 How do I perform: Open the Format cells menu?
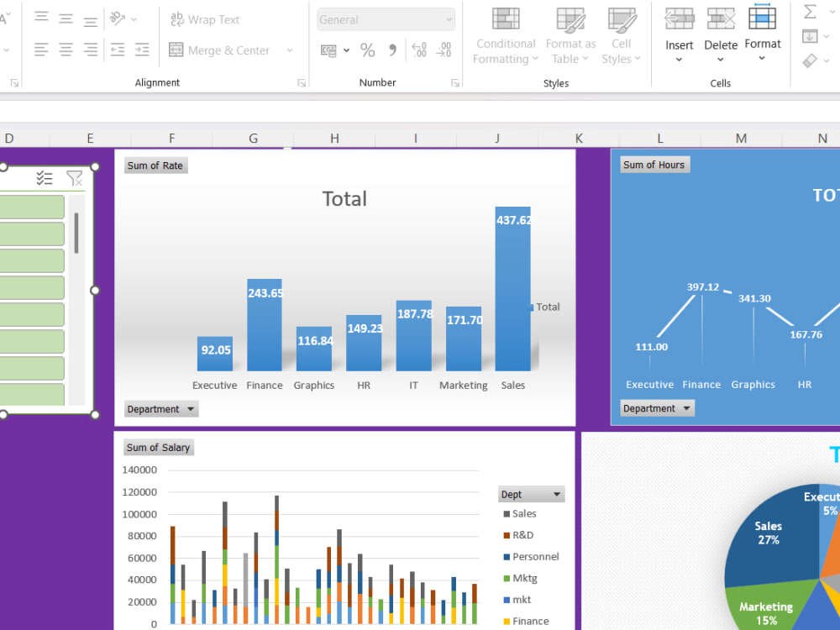coord(763,34)
